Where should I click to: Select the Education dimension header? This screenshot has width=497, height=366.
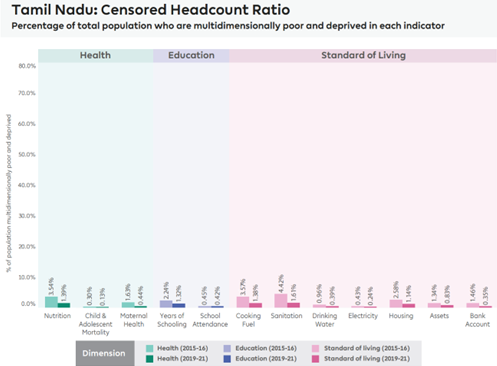pos(191,56)
